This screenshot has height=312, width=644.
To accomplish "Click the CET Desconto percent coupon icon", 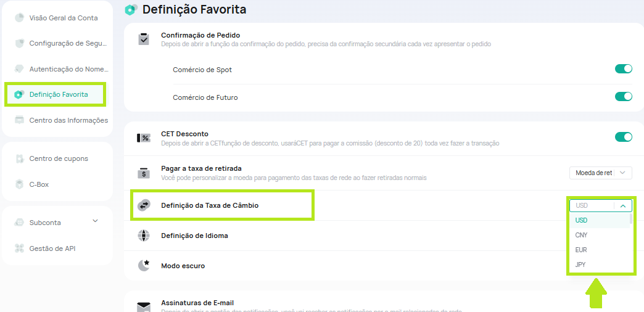I will (143, 138).
